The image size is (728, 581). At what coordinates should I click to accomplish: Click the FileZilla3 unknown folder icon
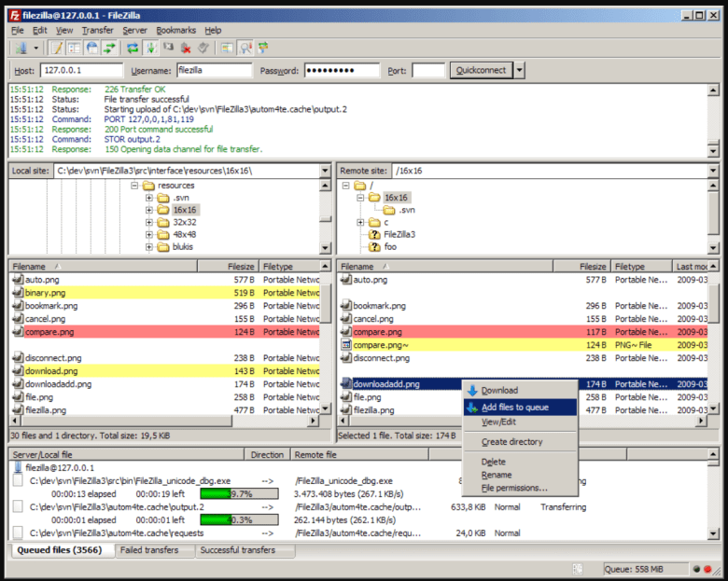tap(374, 234)
